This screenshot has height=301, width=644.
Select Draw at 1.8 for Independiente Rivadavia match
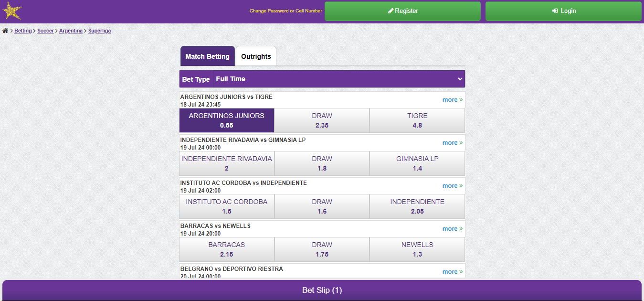pyautogui.click(x=322, y=163)
